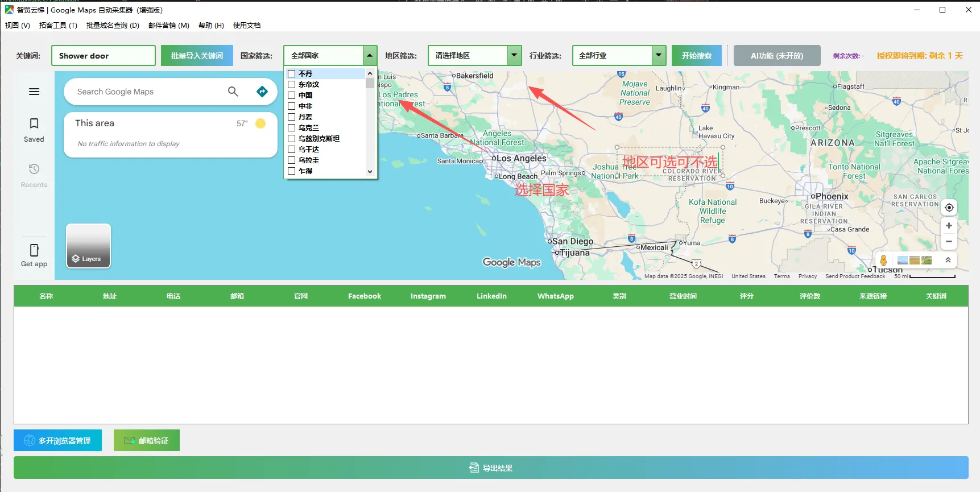This screenshot has width=980, height=492.
Task: Tick the 中非 checkbox
Action: [292, 106]
